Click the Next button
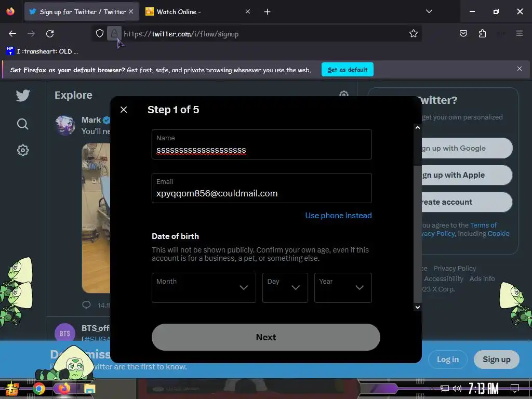This screenshot has height=399, width=532. [x=265, y=337]
